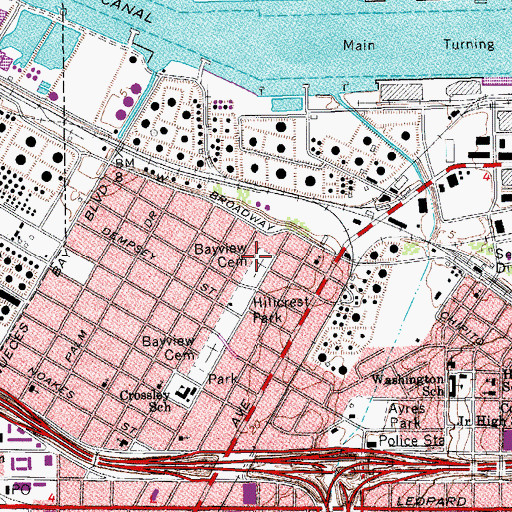Click the DEMPSEY street label
The height and width of the screenshot is (512, 512).
tap(129, 244)
